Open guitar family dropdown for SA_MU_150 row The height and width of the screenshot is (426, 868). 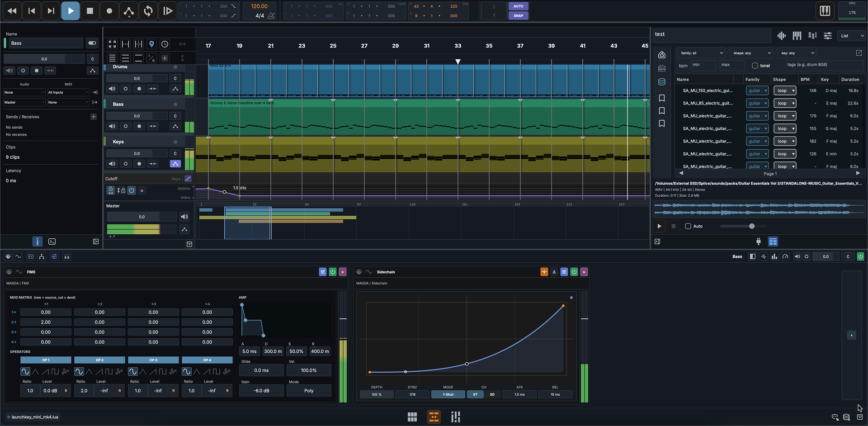(x=757, y=90)
